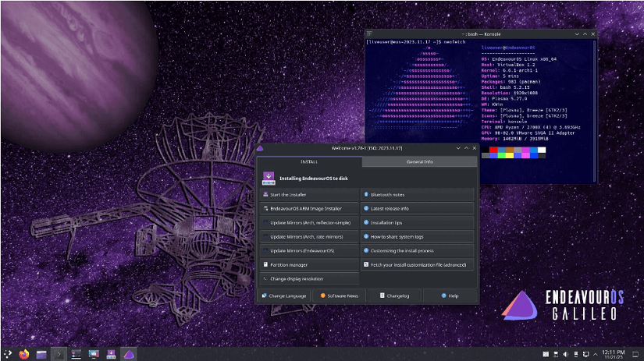Click the Welcome window title text
Image resolution: width=644 pixels, height=361 pixels.
click(x=367, y=148)
